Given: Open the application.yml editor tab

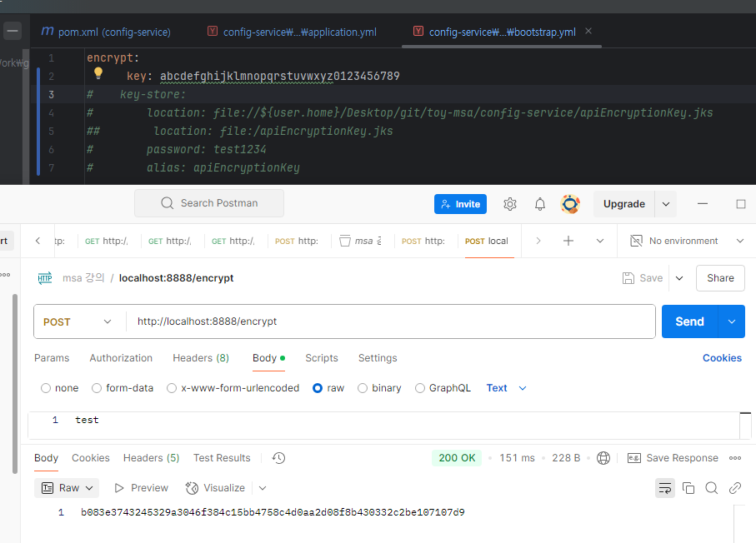Looking at the screenshot, I should 292,32.
